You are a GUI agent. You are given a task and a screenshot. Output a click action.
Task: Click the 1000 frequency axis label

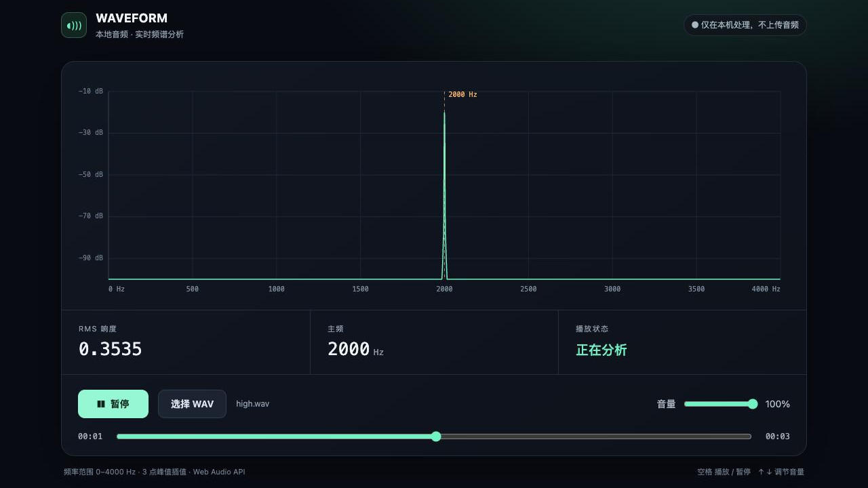277,289
